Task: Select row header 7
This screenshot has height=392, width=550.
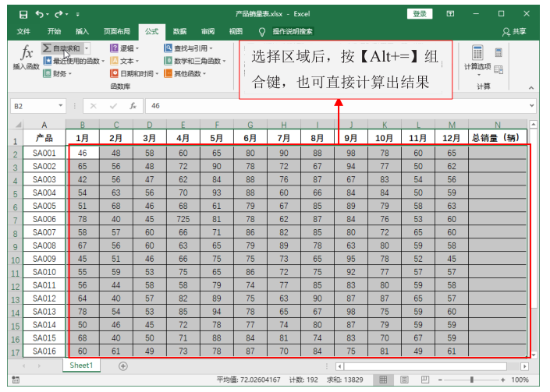Action: pyautogui.click(x=15, y=221)
